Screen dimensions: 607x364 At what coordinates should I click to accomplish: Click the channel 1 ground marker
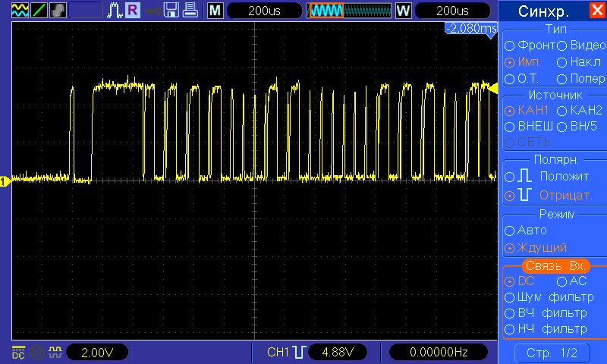click(x=5, y=181)
